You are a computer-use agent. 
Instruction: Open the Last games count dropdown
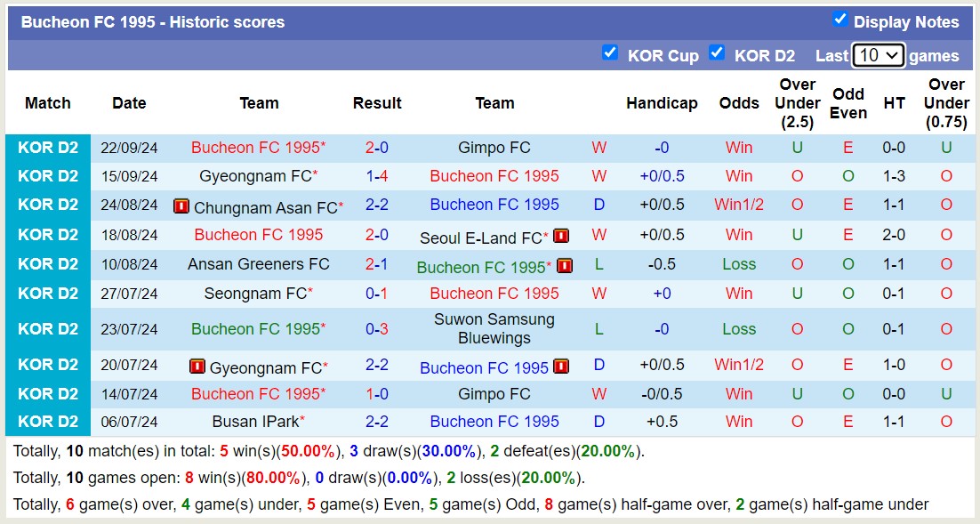pyautogui.click(x=879, y=55)
